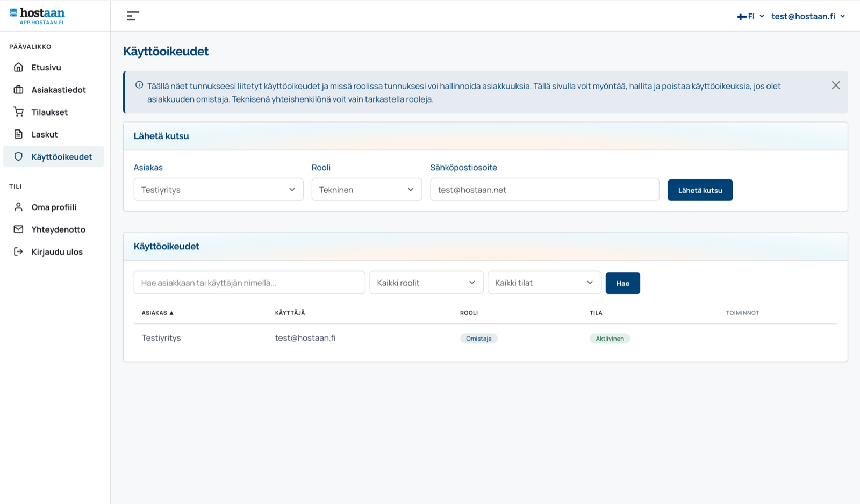Screen dimensions: 860x504
Task: Open Yhteydenotto link in sidebar
Action: tap(54, 229)
